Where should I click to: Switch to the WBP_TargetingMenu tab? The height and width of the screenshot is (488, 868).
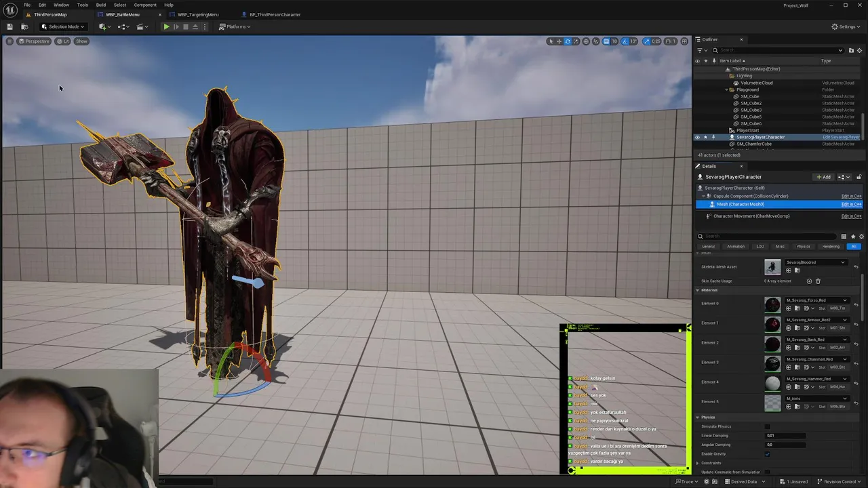click(x=198, y=14)
